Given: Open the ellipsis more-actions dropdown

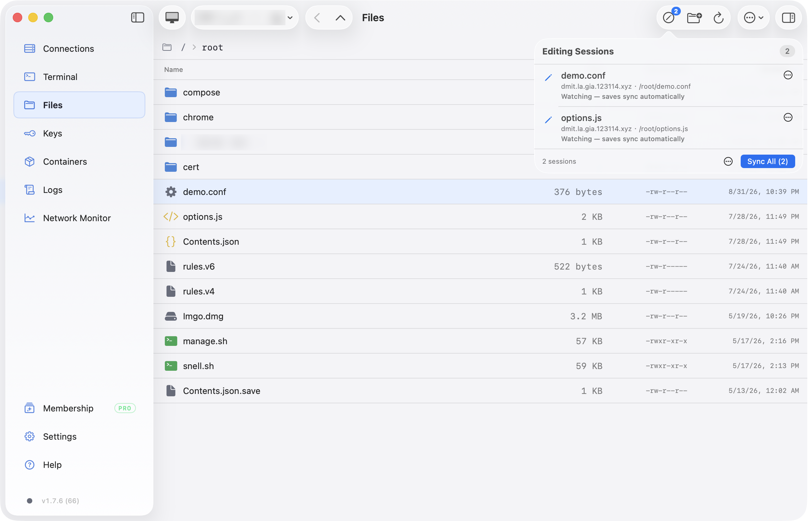Looking at the screenshot, I should pyautogui.click(x=753, y=17).
